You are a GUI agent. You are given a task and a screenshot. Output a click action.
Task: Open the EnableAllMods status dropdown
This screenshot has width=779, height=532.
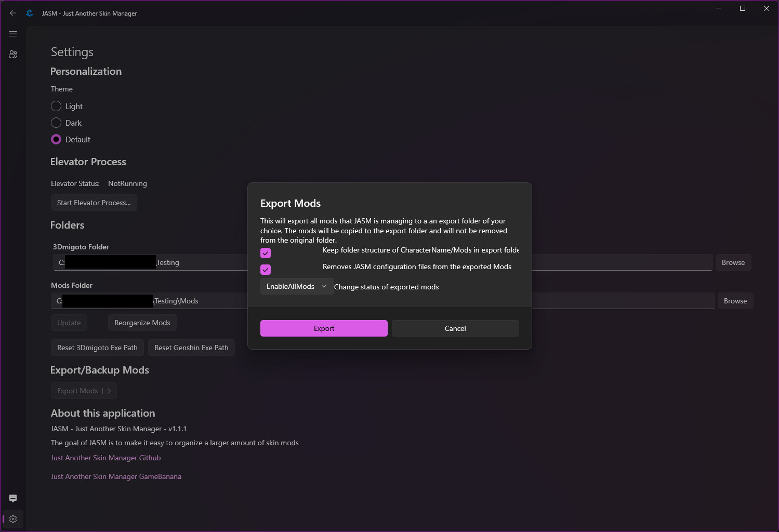[x=297, y=286]
